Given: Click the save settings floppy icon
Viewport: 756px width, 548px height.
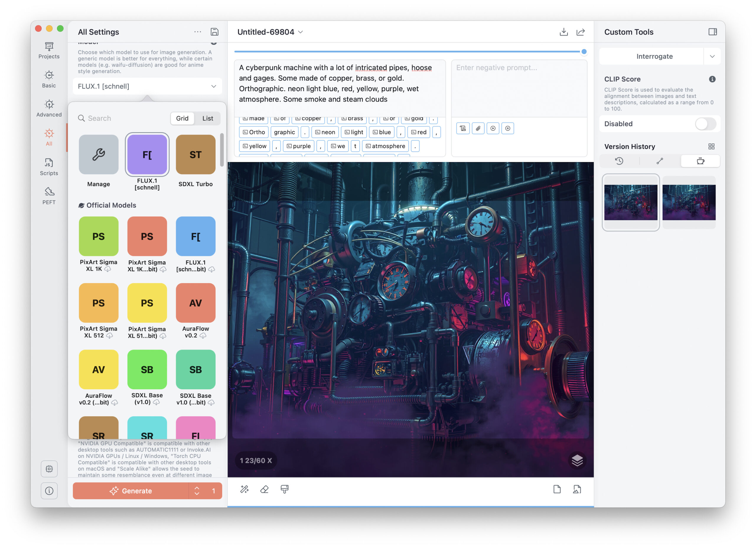Looking at the screenshot, I should click(214, 32).
